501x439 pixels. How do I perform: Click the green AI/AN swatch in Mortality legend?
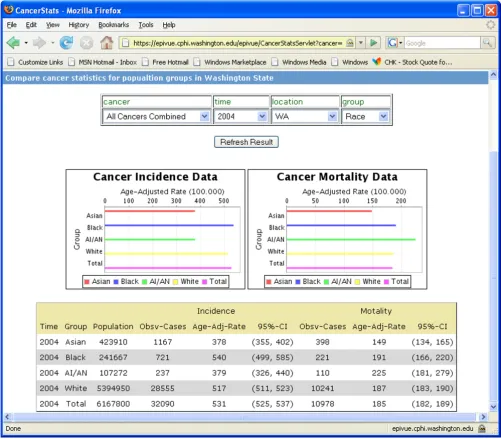point(326,282)
